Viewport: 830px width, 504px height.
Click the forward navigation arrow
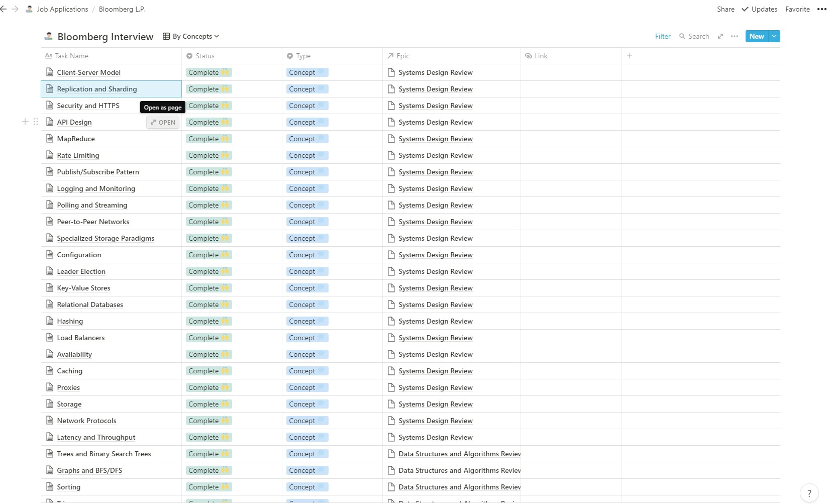[x=15, y=9]
